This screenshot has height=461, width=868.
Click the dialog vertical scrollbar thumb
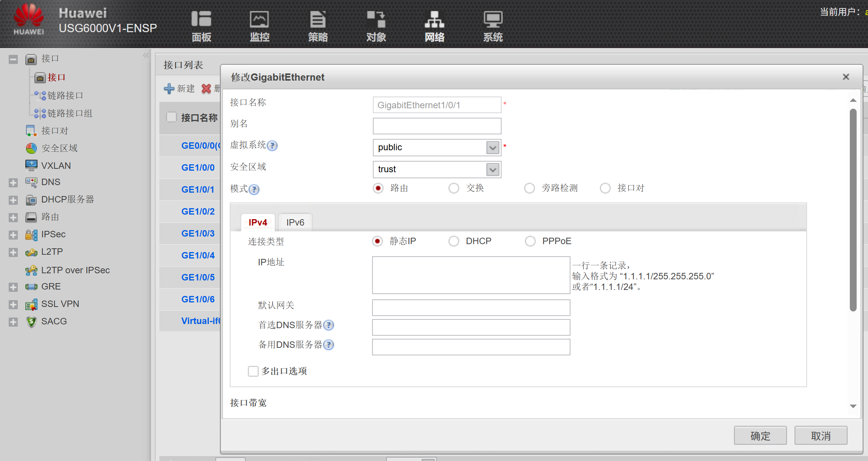point(853,210)
